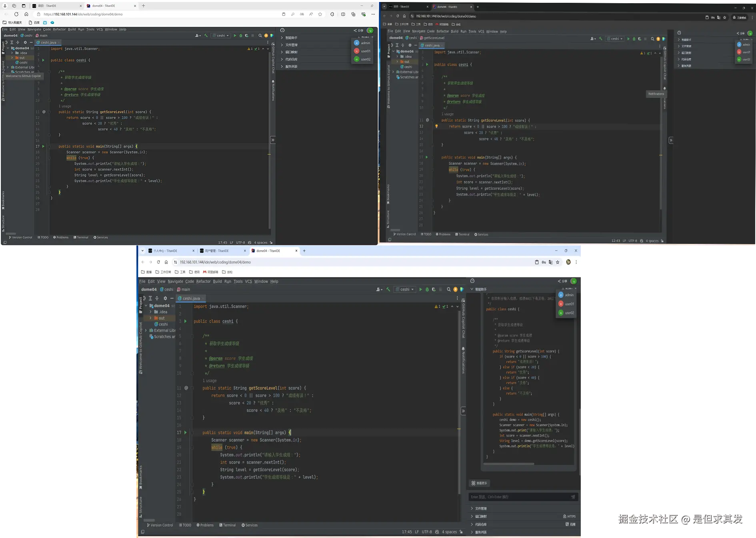
Task: Click the green user avatar in bottom window header
Action: tap(574, 281)
